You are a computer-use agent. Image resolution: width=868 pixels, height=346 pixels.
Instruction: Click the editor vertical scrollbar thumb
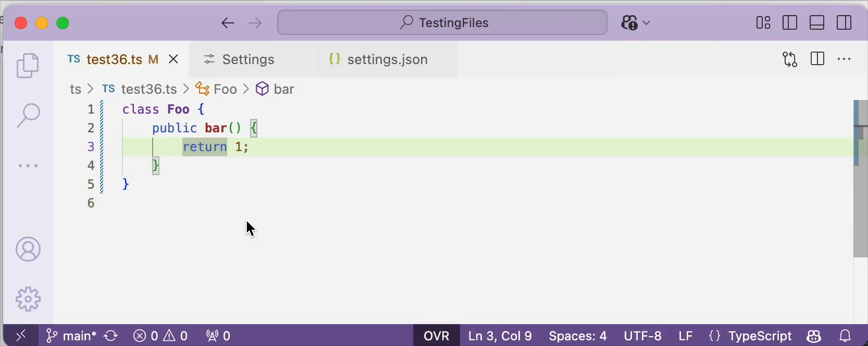point(860,178)
